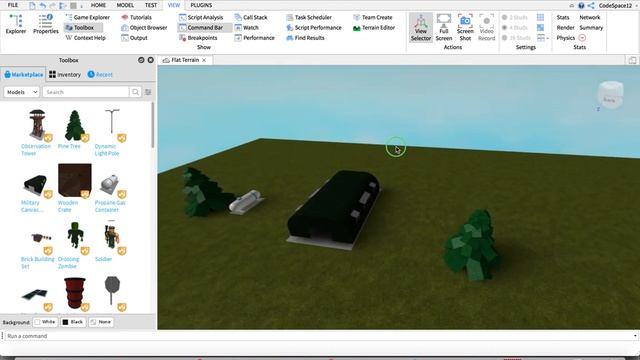Set Toolbox background to White
The image size is (640, 360).
(x=45, y=322)
